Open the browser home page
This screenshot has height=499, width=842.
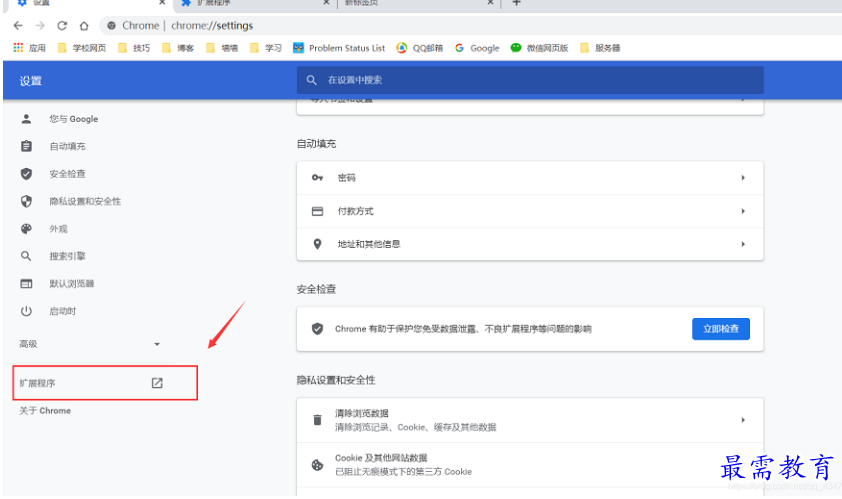[x=84, y=25]
